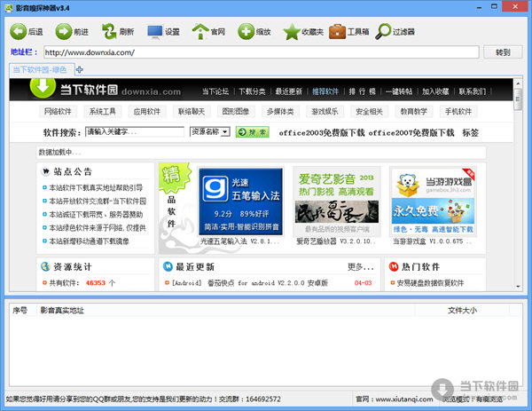Open 爱奇艺影音 banner thumbnail
The height and width of the screenshot is (411, 532).
[337, 202]
